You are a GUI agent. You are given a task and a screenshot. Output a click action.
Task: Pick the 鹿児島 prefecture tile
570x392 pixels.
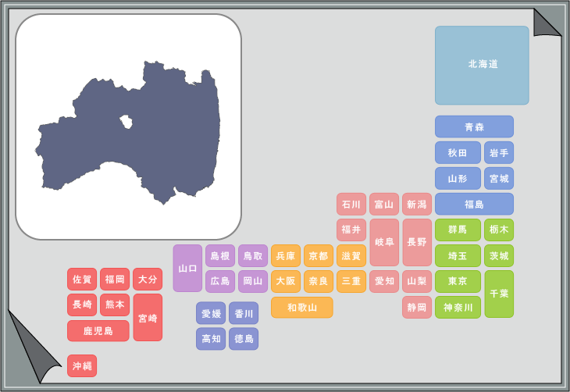pos(98,330)
